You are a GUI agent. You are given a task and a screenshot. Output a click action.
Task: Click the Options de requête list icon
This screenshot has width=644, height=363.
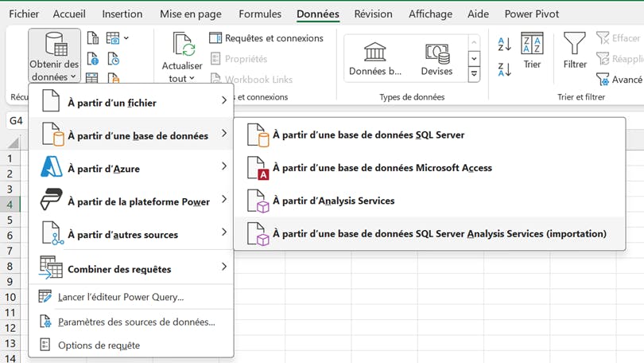[45, 345]
